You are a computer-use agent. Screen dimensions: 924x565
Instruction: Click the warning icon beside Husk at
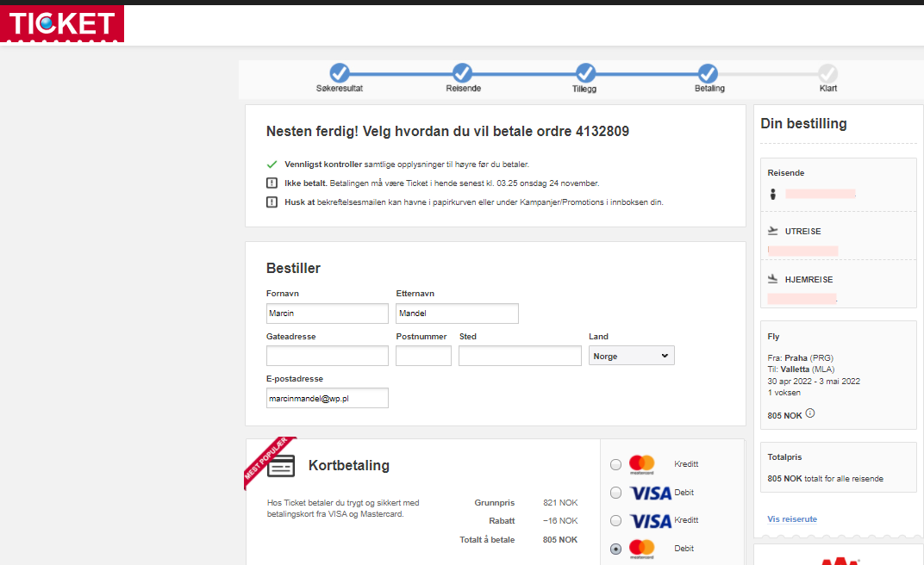(272, 202)
